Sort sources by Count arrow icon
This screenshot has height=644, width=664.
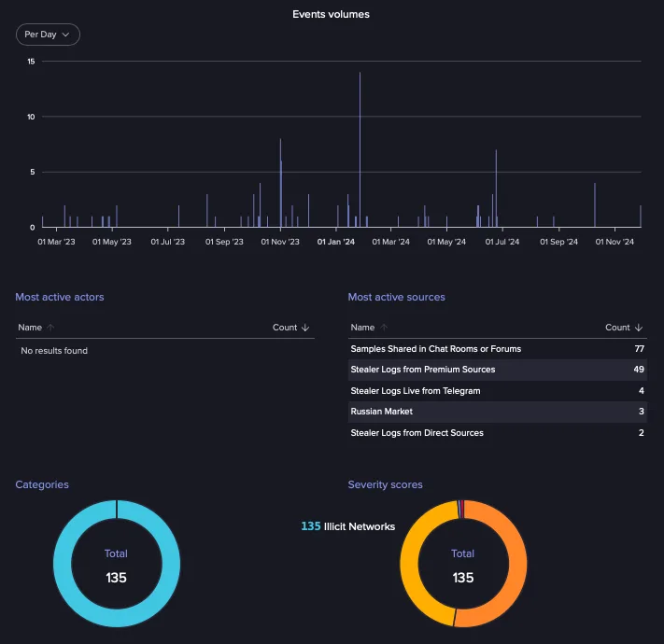pyautogui.click(x=638, y=328)
